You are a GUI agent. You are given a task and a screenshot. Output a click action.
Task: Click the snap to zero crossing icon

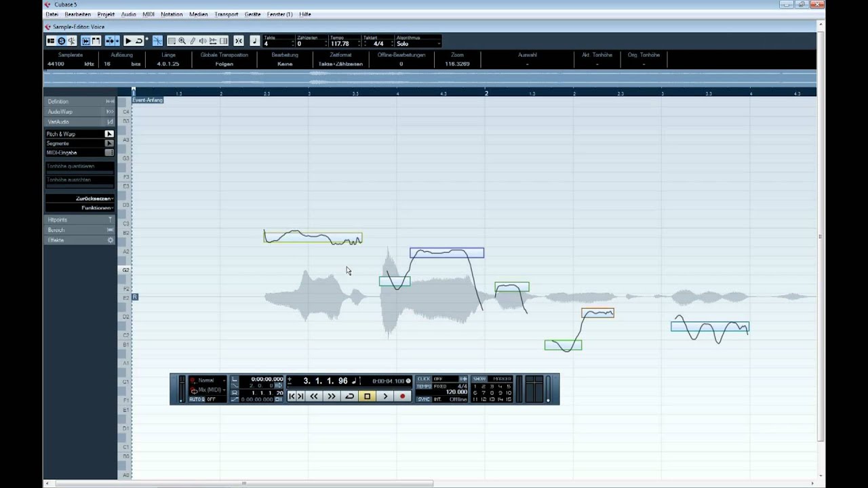[157, 41]
